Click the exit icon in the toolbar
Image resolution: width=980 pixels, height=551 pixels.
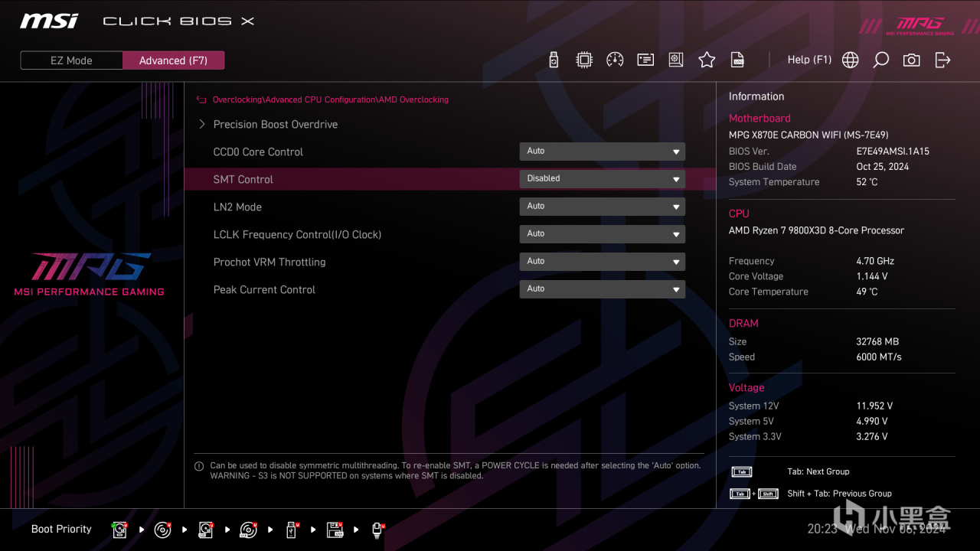[942, 60]
